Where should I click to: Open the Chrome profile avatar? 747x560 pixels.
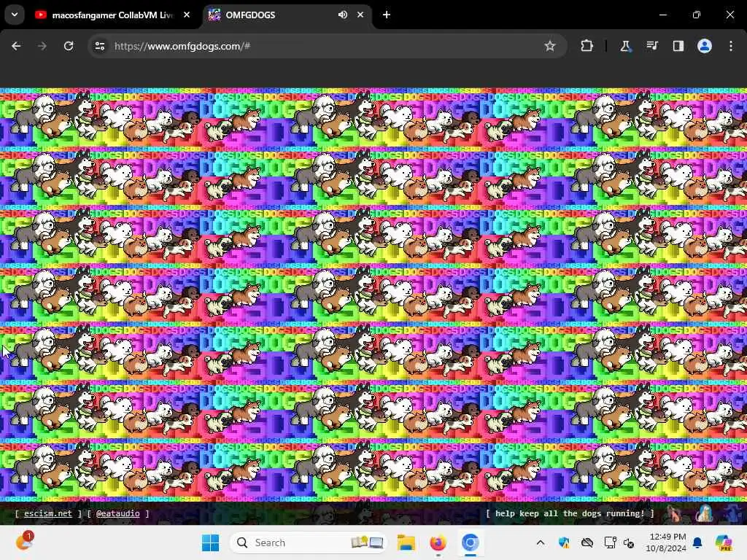pos(705,46)
